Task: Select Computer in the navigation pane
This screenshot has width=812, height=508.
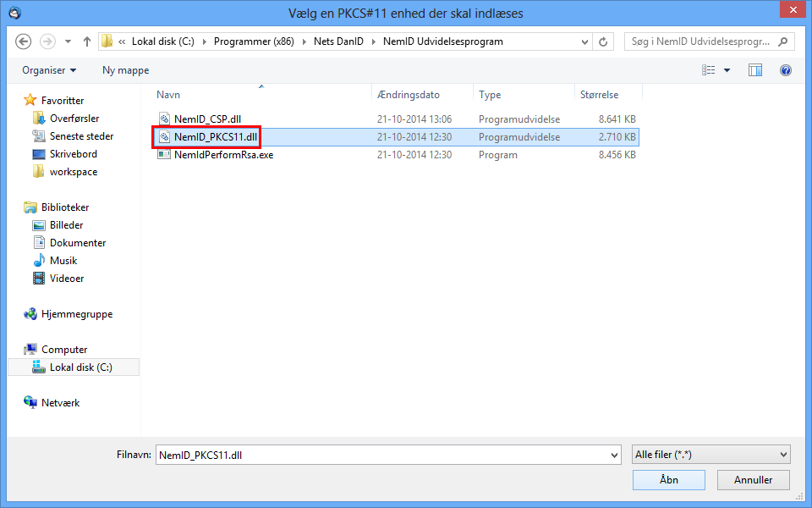Action: point(64,350)
